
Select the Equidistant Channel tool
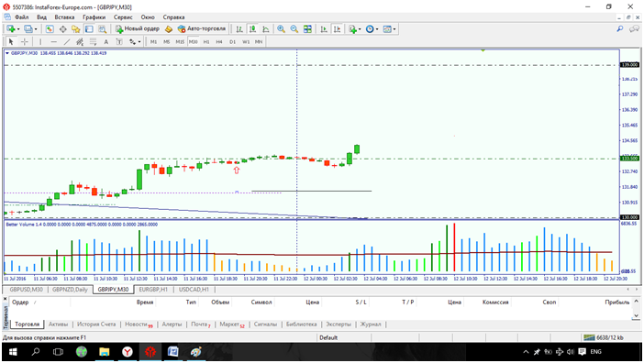pos(80,42)
